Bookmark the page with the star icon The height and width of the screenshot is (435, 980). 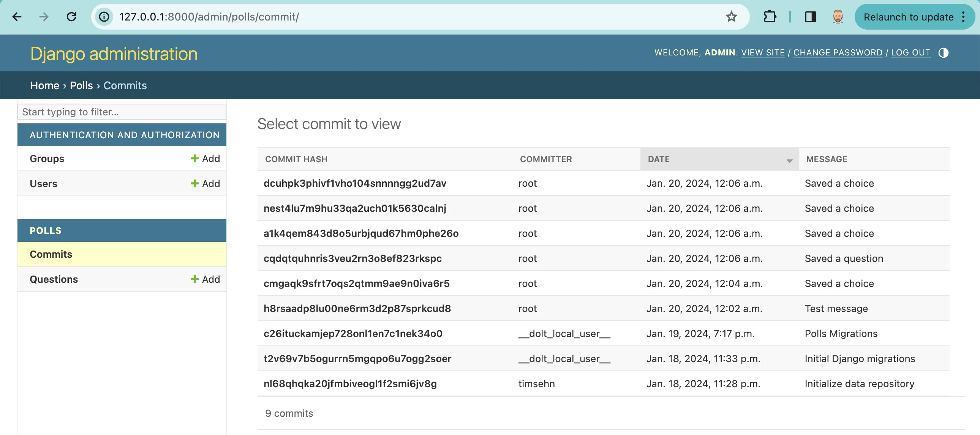point(731,17)
